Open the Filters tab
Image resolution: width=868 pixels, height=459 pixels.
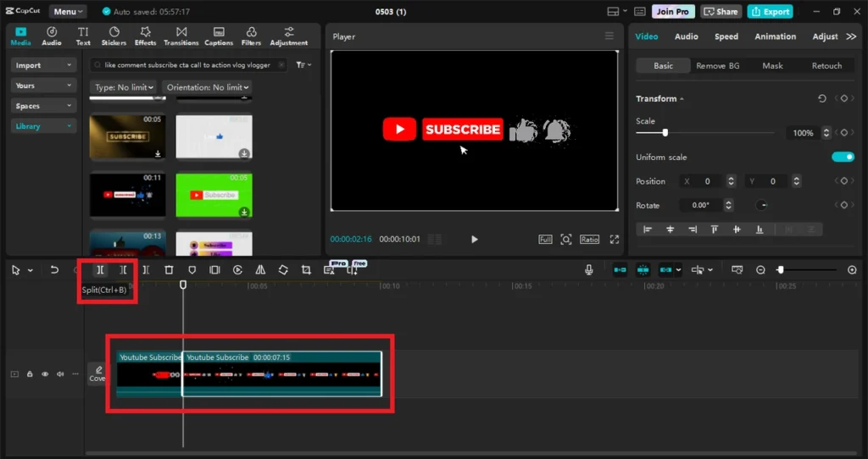(251, 36)
